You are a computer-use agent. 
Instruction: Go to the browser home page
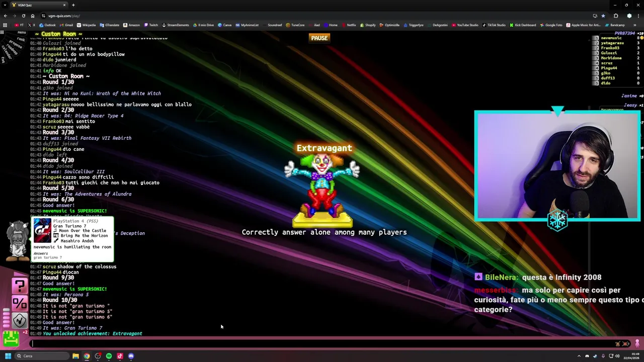(x=33, y=16)
